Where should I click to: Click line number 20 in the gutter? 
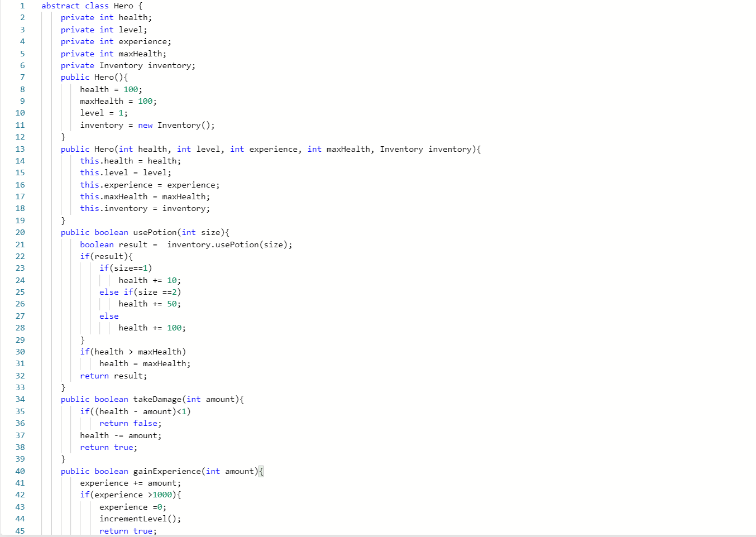coord(20,232)
